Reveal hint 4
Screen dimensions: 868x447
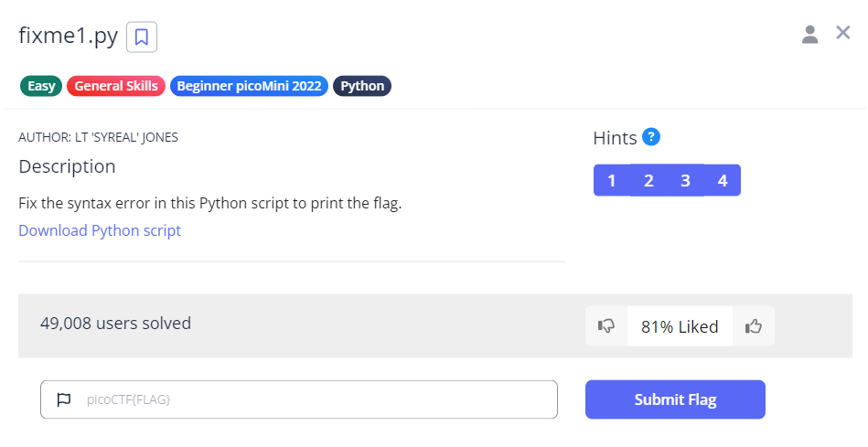[x=723, y=180]
